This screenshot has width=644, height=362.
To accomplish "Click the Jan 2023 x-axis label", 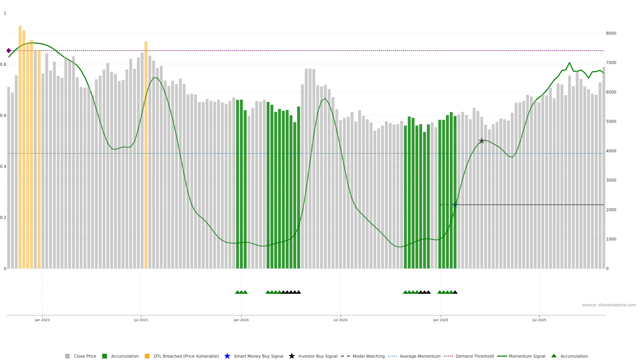I will [x=42, y=320].
